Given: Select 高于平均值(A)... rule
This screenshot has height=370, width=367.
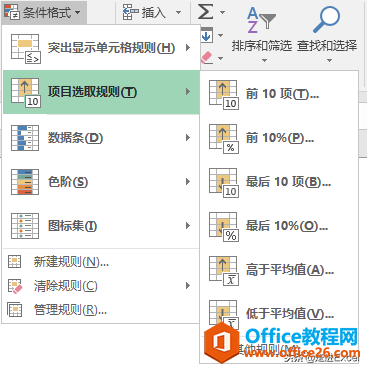Looking at the screenshot, I should point(279,270).
